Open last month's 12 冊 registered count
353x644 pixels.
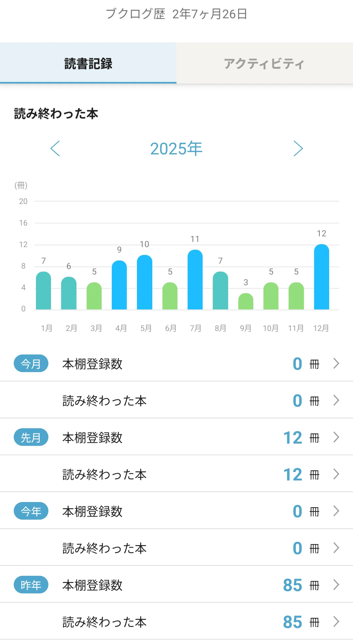pyautogui.click(x=301, y=438)
